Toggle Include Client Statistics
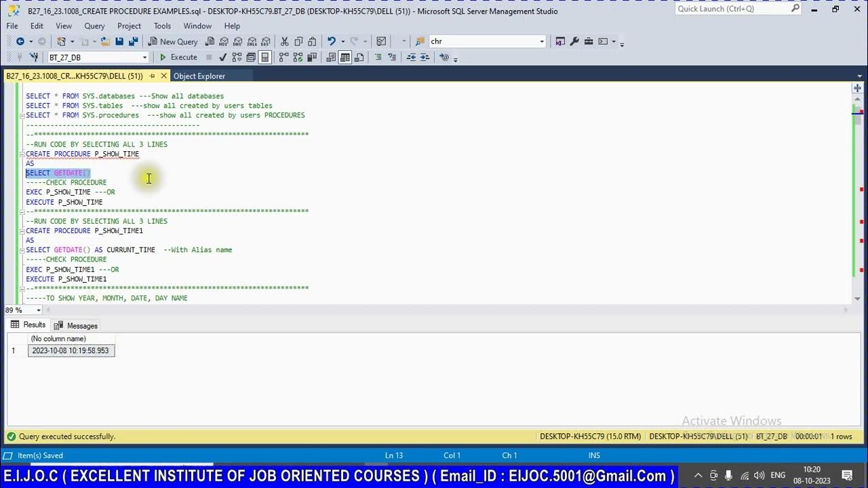 click(312, 58)
